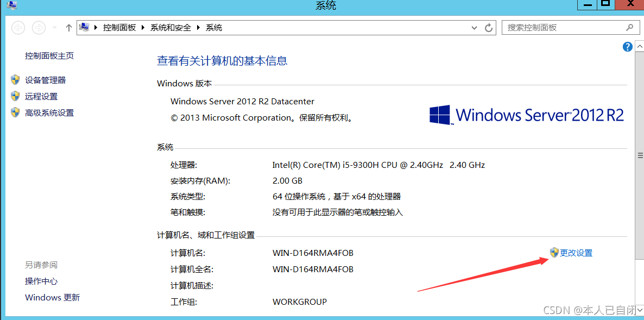The height and width of the screenshot is (320, 644).
Task: Click the WIN-D164RMA4FOB value next to 计算机名
Action: (313, 253)
